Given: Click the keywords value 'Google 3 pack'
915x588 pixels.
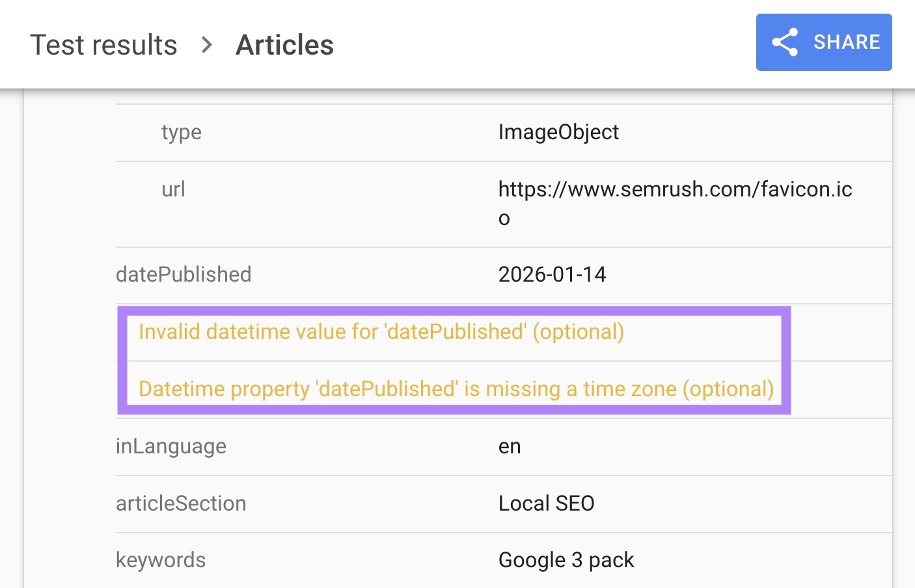Looking at the screenshot, I should (x=566, y=559).
